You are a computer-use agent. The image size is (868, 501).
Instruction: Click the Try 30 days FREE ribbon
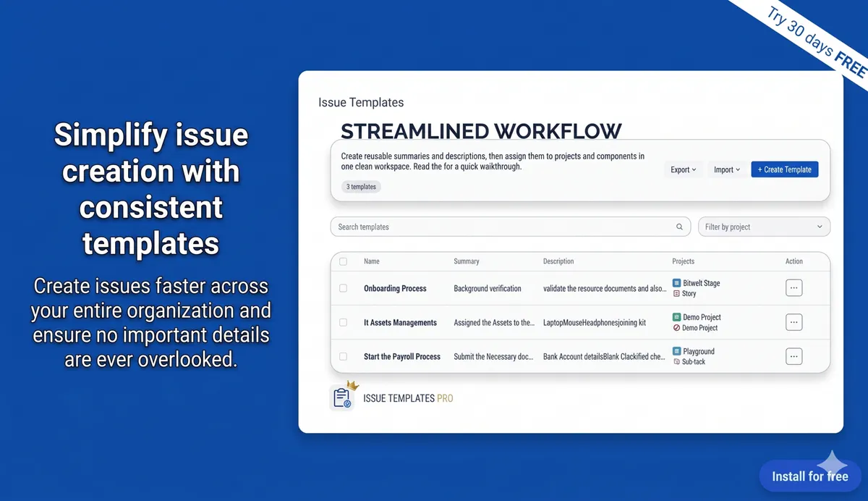[x=817, y=43]
